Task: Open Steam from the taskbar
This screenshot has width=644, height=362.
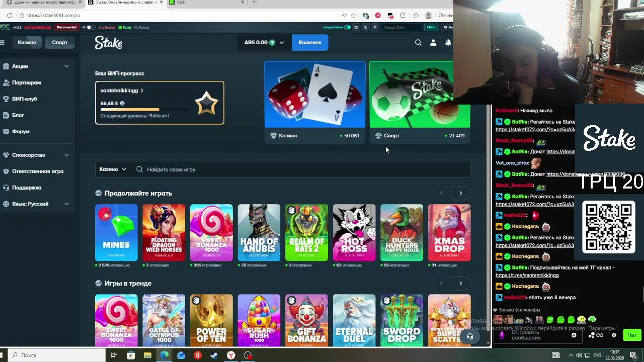Action: pyautogui.click(x=214, y=355)
